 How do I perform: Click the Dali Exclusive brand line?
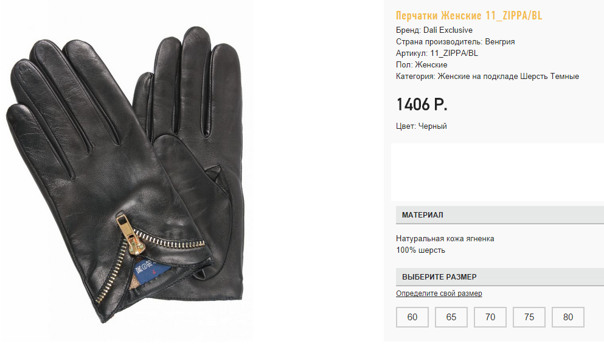434,30
